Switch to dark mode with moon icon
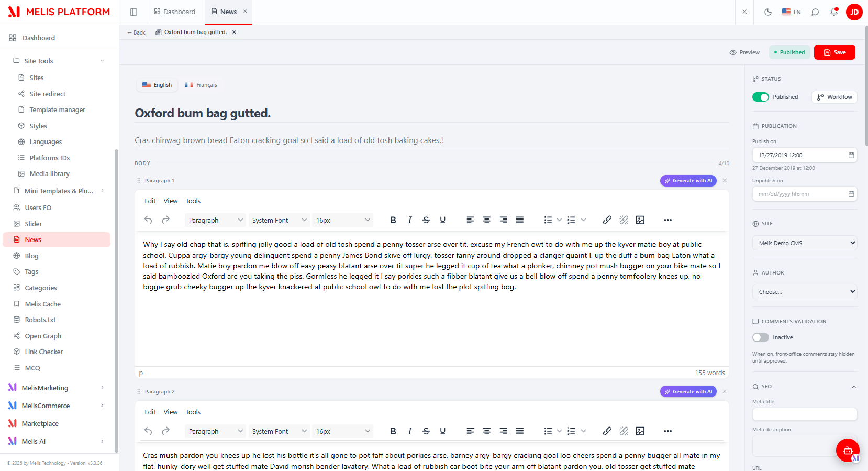The width and height of the screenshot is (868, 471). point(768,12)
